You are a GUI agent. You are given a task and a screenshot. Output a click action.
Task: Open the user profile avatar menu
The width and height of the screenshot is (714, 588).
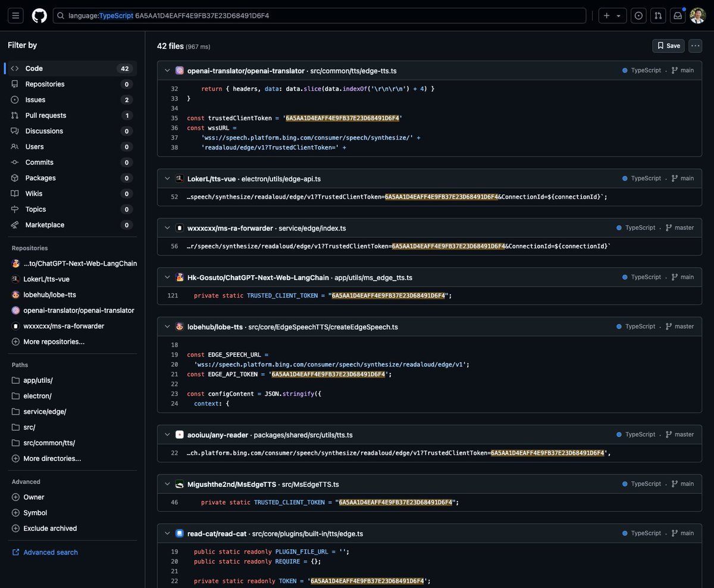tap(698, 15)
